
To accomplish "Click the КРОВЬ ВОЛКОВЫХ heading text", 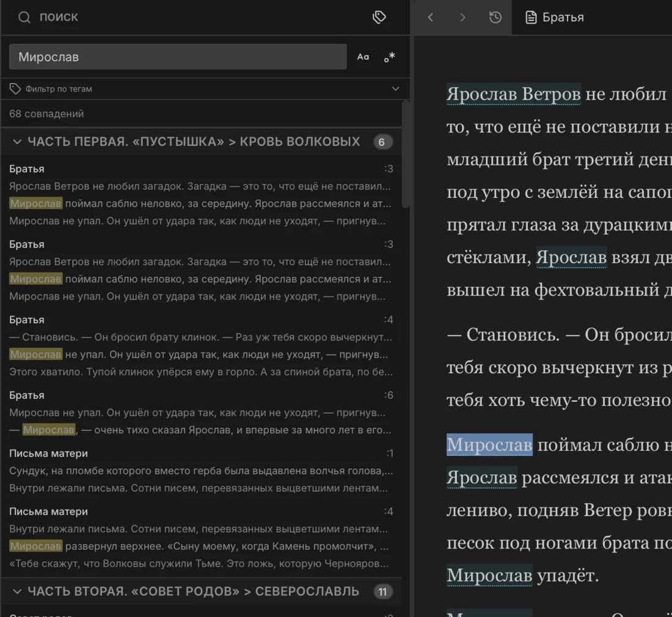I will click(x=299, y=142).
